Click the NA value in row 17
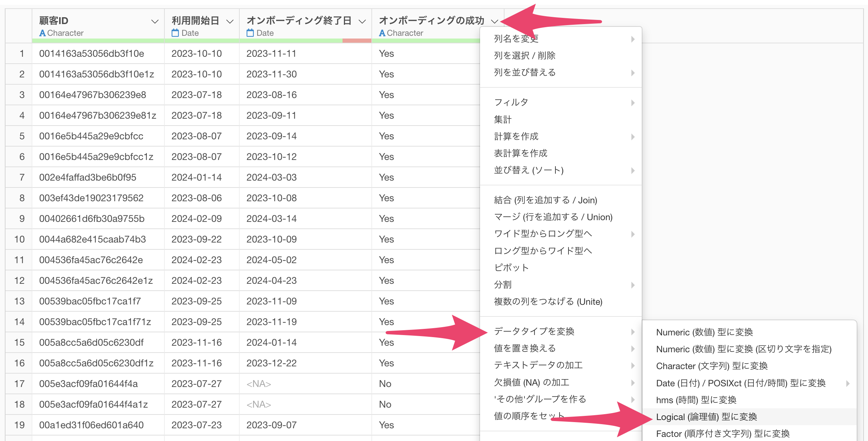The image size is (868, 441). (259, 384)
